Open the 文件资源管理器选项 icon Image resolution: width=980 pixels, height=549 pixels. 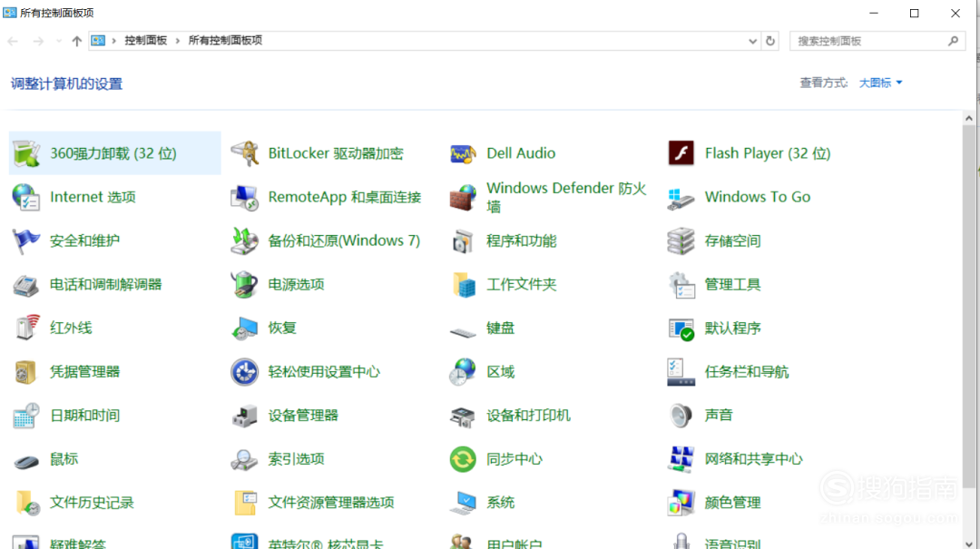point(244,503)
